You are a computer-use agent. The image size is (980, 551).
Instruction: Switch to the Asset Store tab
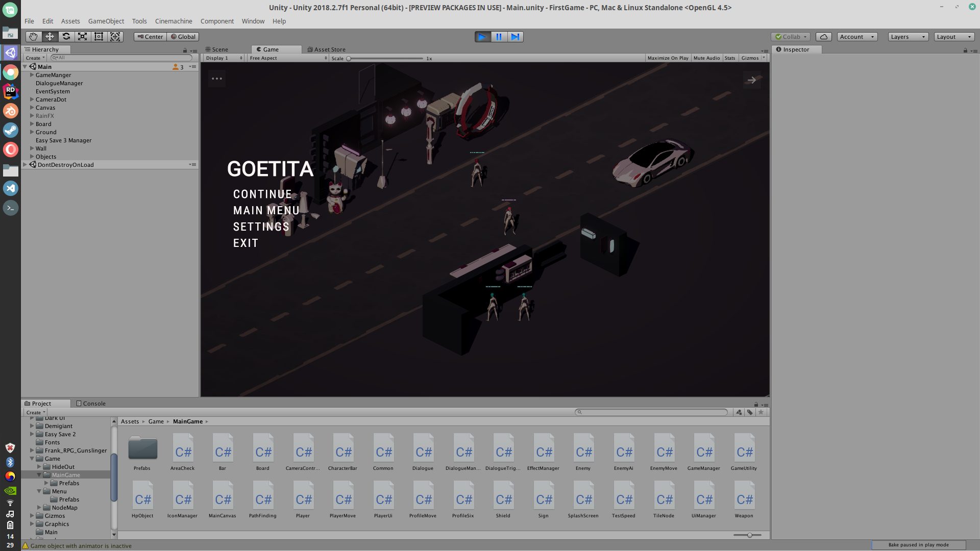pyautogui.click(x=327, y=49)
